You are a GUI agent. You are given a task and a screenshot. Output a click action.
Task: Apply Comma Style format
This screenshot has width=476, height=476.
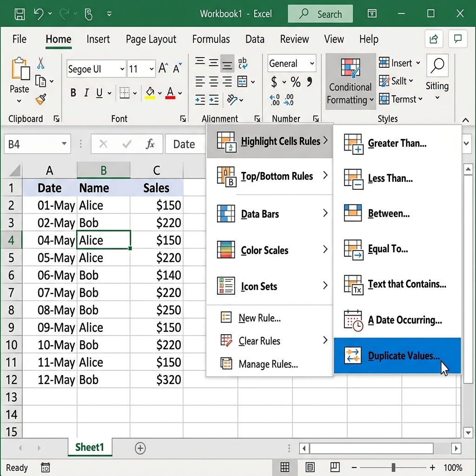310,81
